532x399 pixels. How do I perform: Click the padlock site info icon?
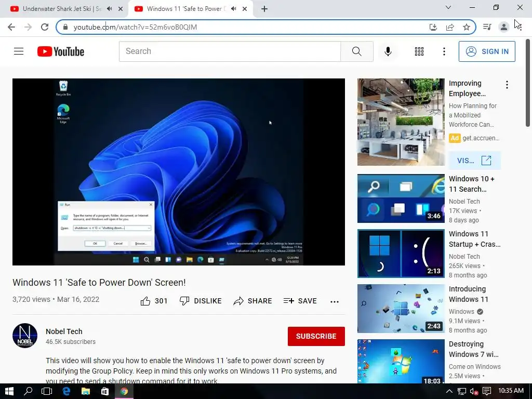[x=65, y=27]
